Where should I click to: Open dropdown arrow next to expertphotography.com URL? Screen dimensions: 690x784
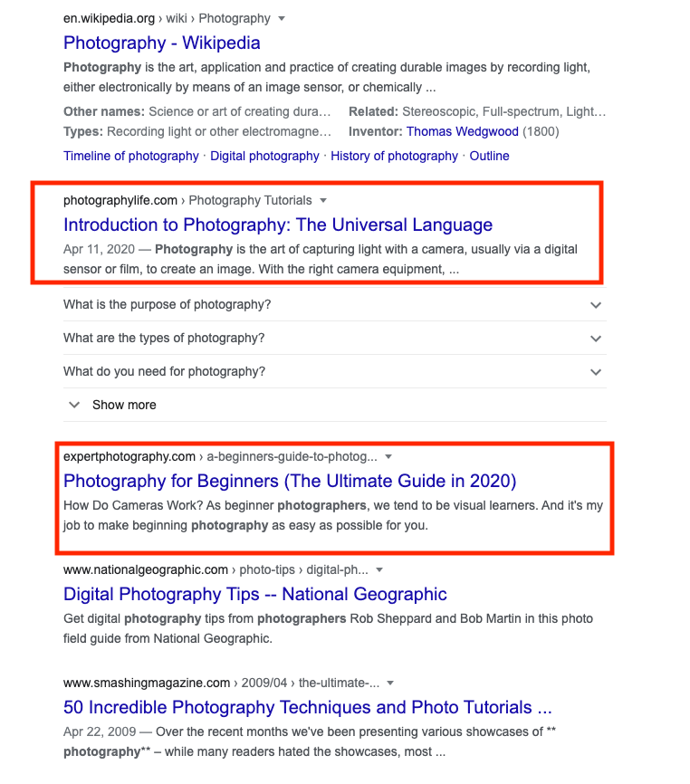click(388, 456)
